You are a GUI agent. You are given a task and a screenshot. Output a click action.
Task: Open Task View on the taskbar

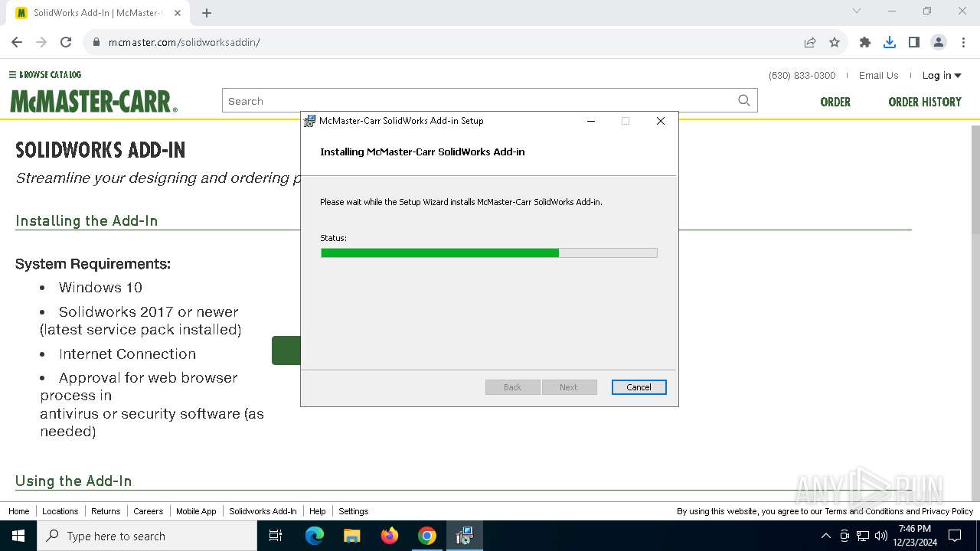(276, 536)
